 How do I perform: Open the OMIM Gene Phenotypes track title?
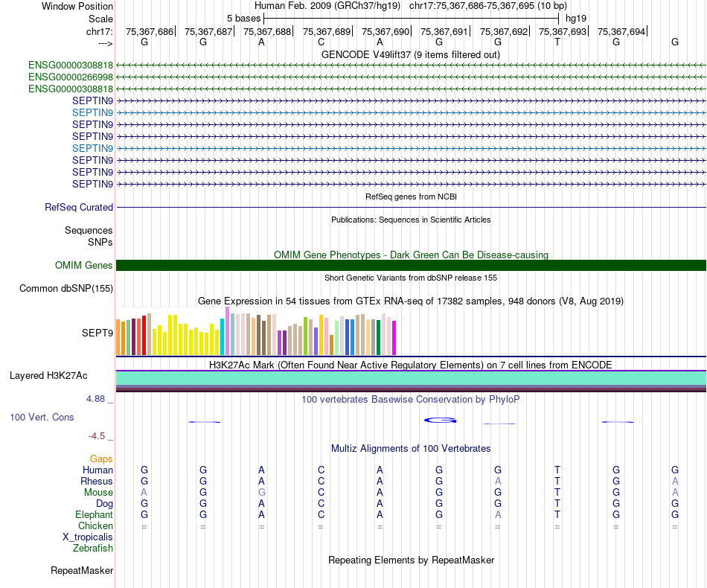tap(411, 255)
